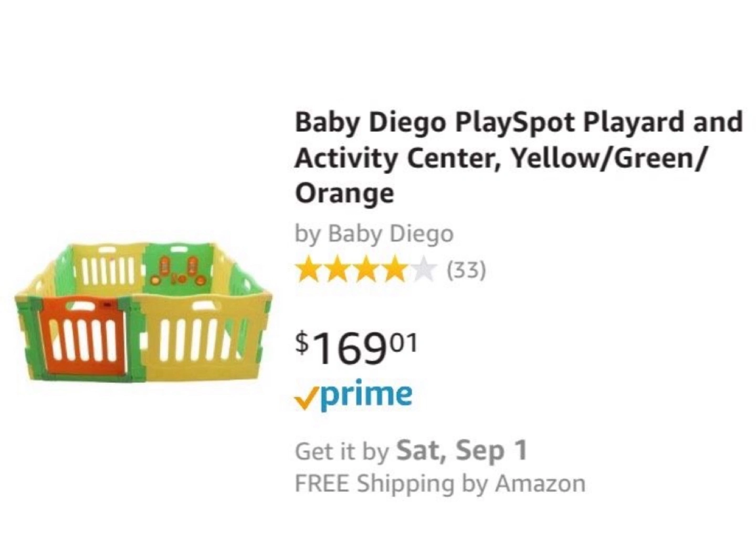Click the Prime logo badge

[x=354, y=395]
